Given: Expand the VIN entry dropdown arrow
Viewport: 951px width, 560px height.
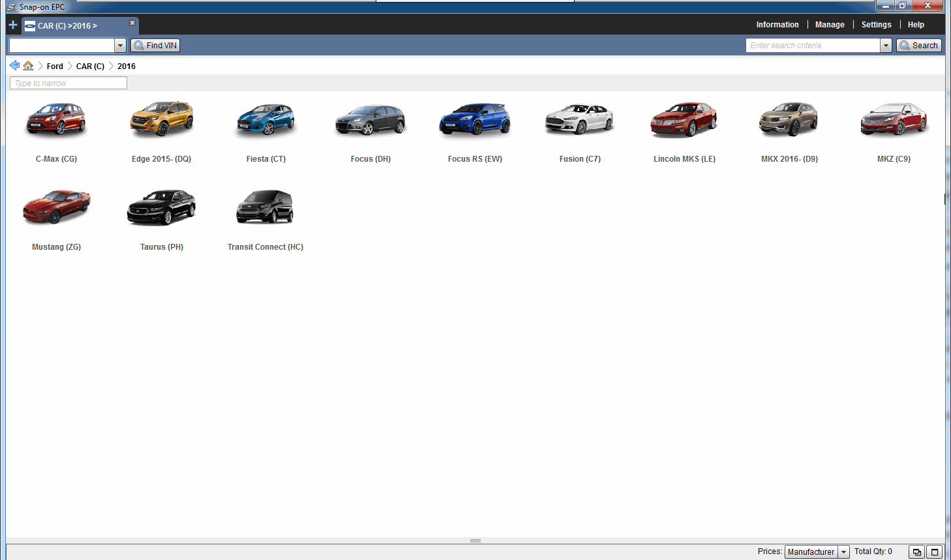Looking at the screenshot, I should click(120, 46).
